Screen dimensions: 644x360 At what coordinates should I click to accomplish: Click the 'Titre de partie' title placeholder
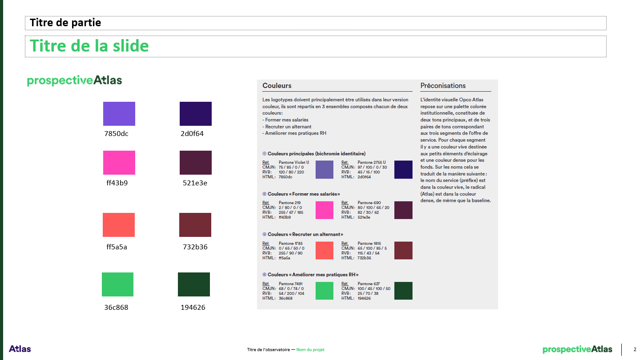(65, 23)
